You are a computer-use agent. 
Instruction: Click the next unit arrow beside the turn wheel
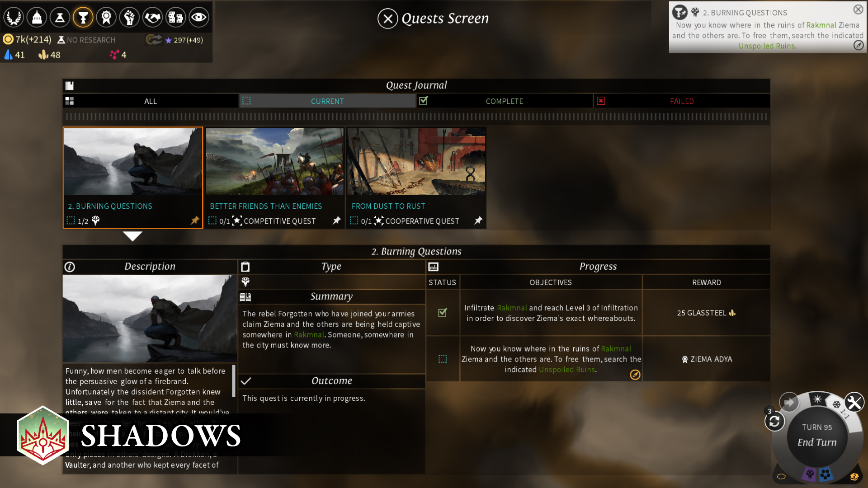[x=789, y=402]
